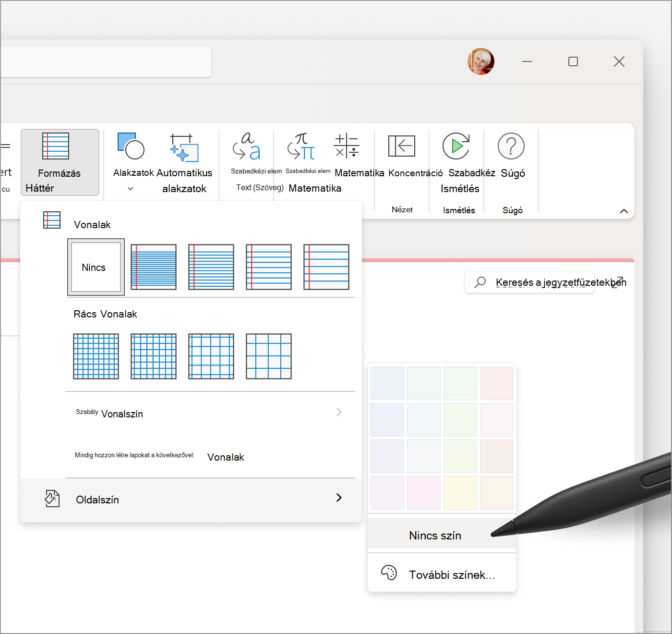Pick the pale cyan swatch in second row
The image size is (672, 634).
424,420
